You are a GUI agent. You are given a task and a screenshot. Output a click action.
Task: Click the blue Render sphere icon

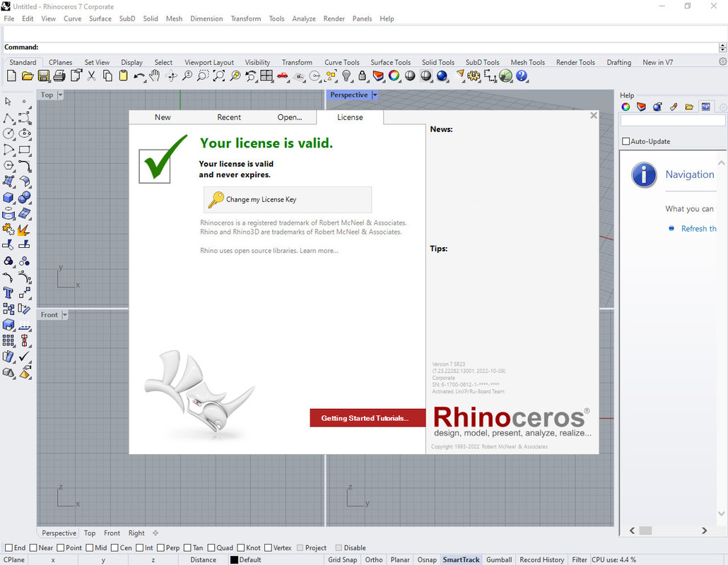[442, 76]
